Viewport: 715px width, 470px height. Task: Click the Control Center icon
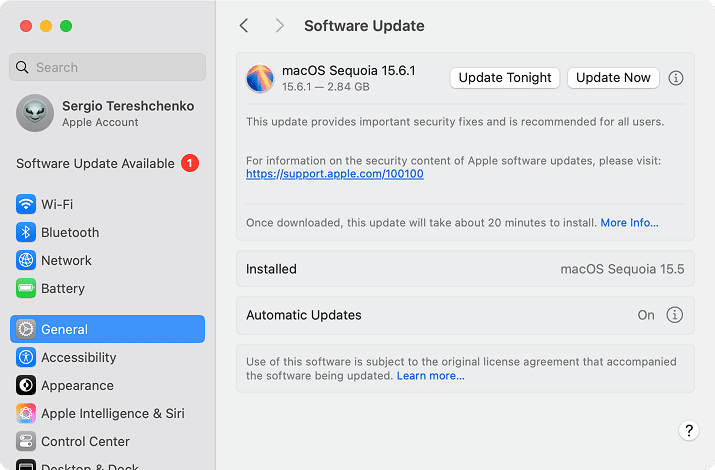point(26,441)
